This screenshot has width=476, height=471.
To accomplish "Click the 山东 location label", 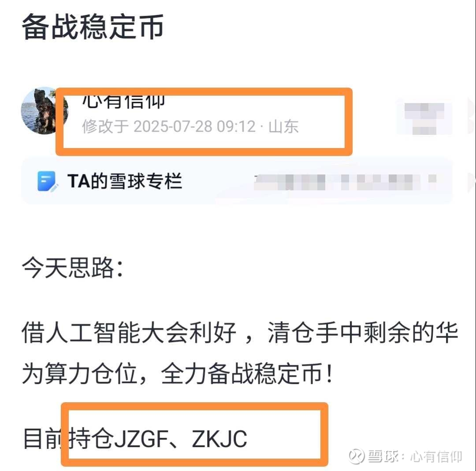I will [x=283, y=126].
